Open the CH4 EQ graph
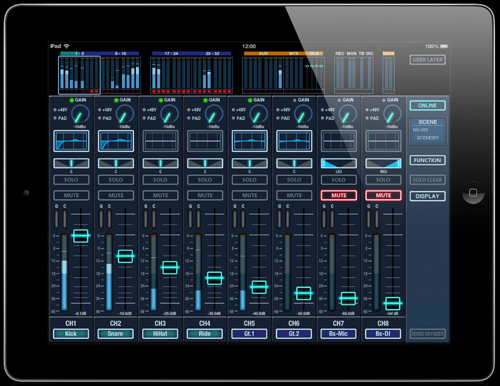This screenshot has height=386, width=500. (x=205, y=141)
